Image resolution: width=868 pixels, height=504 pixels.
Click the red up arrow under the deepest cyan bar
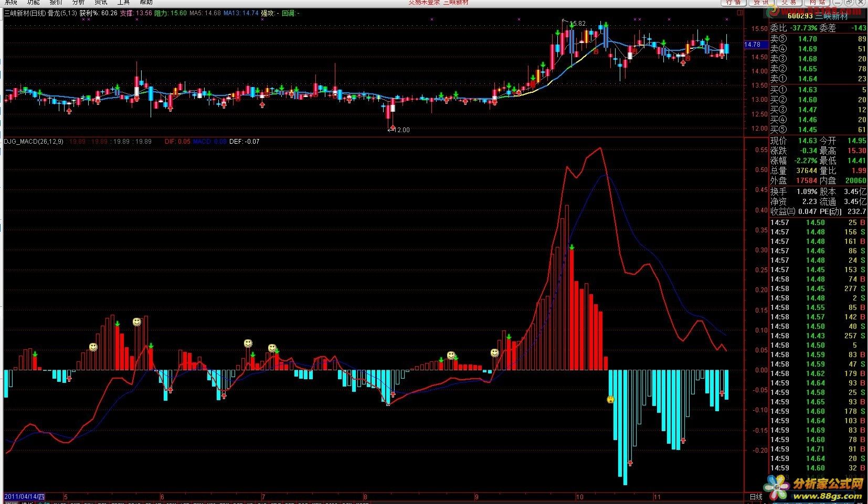click(630, 463)
